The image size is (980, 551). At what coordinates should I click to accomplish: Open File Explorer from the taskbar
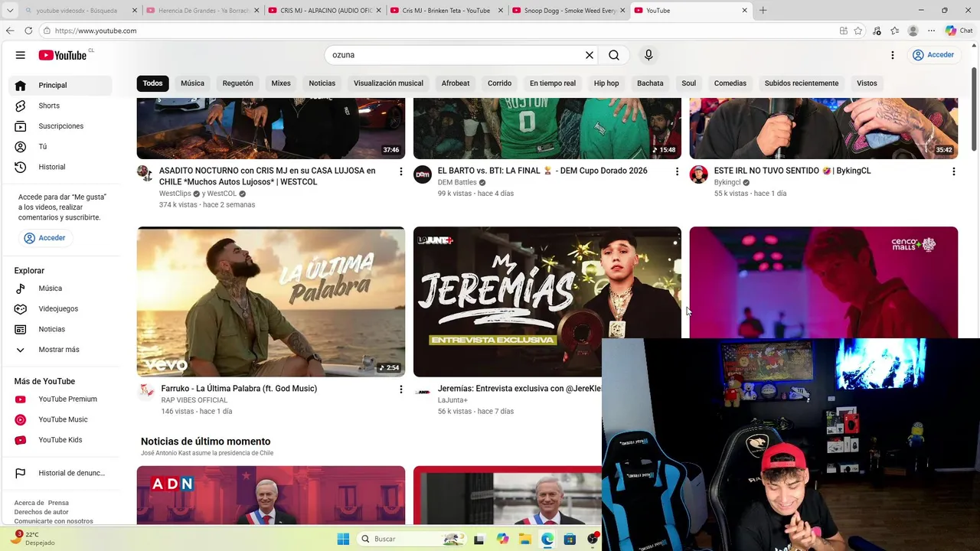(x=525, y=539)
